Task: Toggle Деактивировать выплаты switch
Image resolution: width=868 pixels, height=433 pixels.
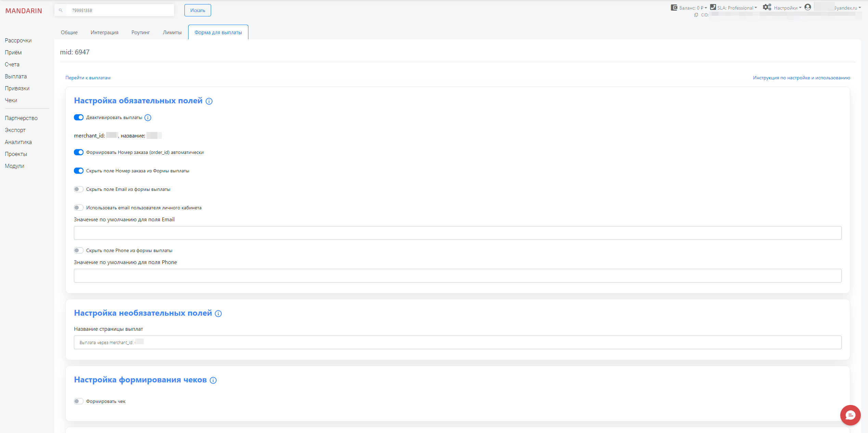Action: (79, 117)
